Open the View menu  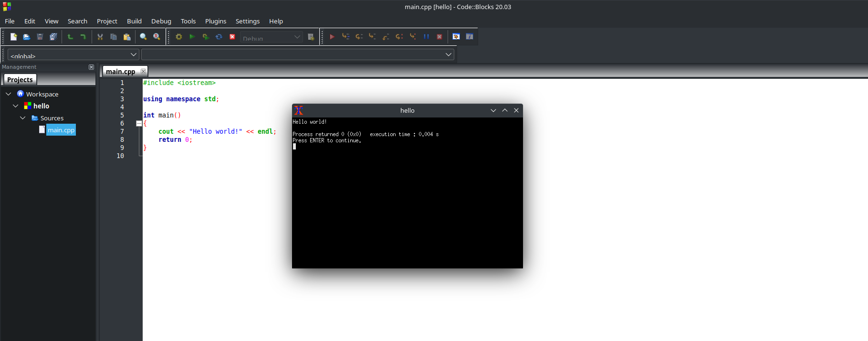(x=52, y=21)
